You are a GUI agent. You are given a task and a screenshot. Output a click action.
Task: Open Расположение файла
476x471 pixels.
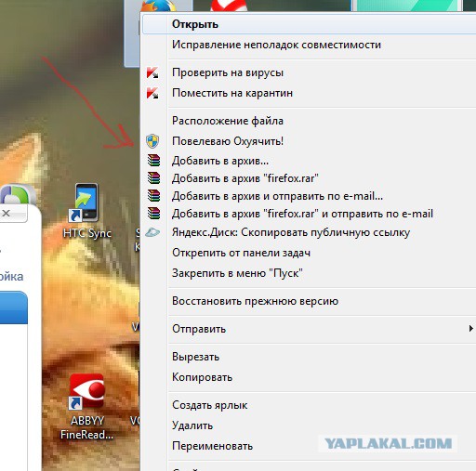point(310,121)
